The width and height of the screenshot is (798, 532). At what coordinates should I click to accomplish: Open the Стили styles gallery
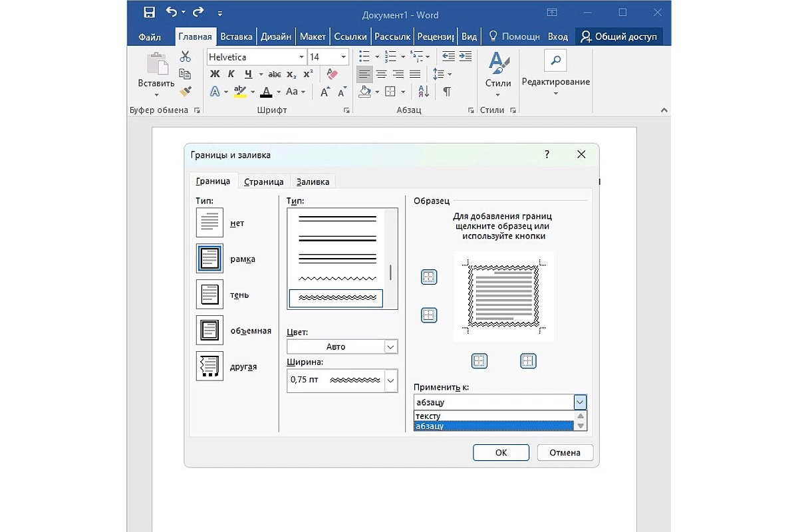(498, 72)
